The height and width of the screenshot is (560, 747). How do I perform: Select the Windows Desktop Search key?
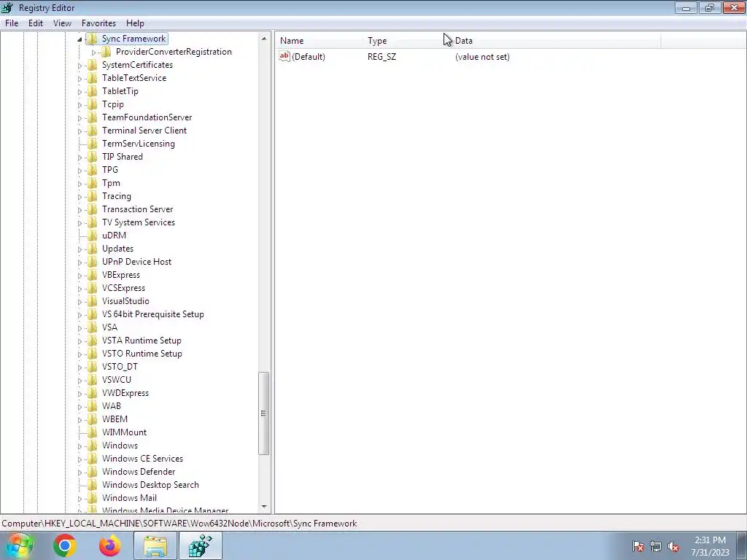point(150,485)
